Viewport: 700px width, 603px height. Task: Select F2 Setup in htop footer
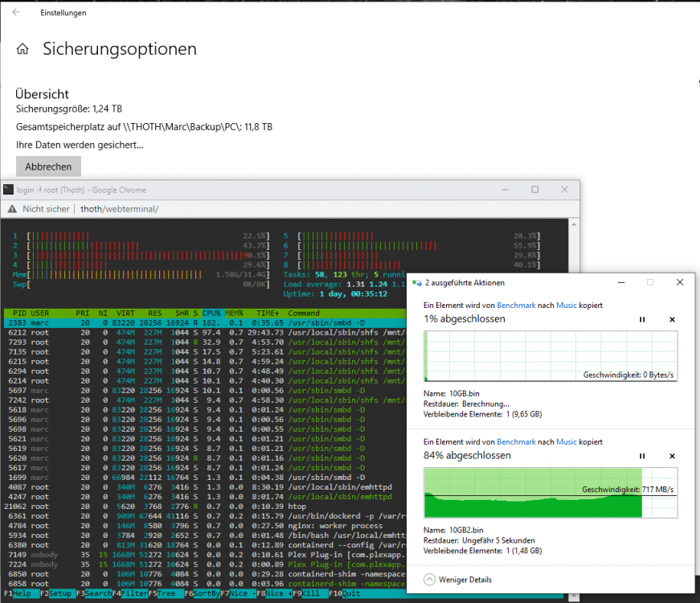(x=56, y=593)
